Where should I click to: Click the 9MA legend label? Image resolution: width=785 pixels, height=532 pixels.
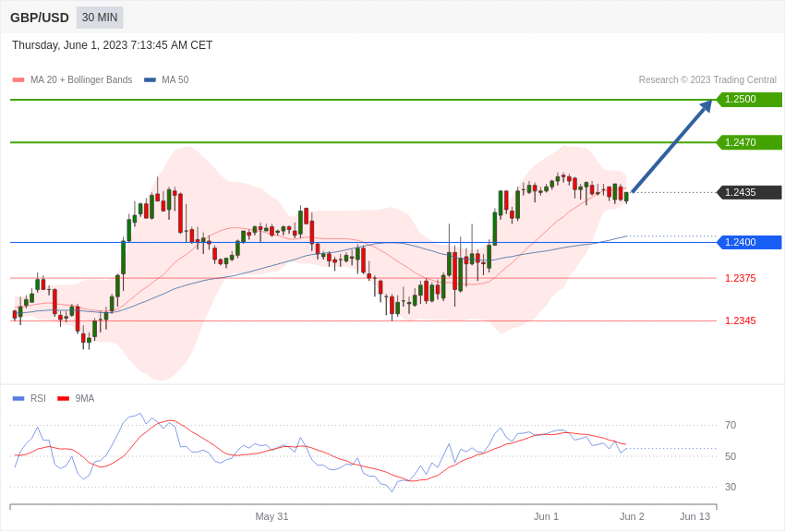pyautogui.click(x=85, y=399)
